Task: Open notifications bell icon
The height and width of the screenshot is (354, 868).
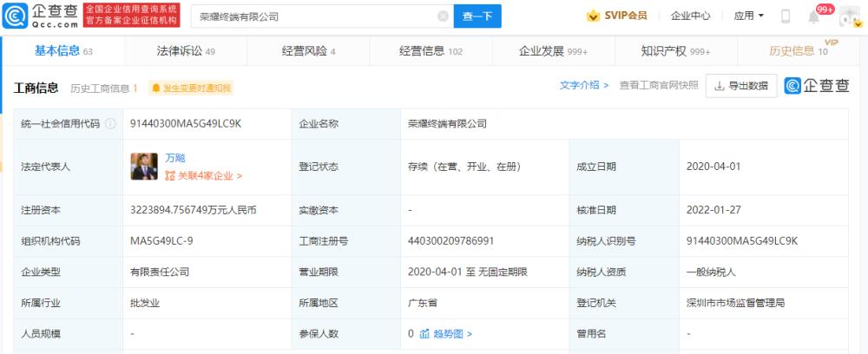Action: click(x=814, y=16)
